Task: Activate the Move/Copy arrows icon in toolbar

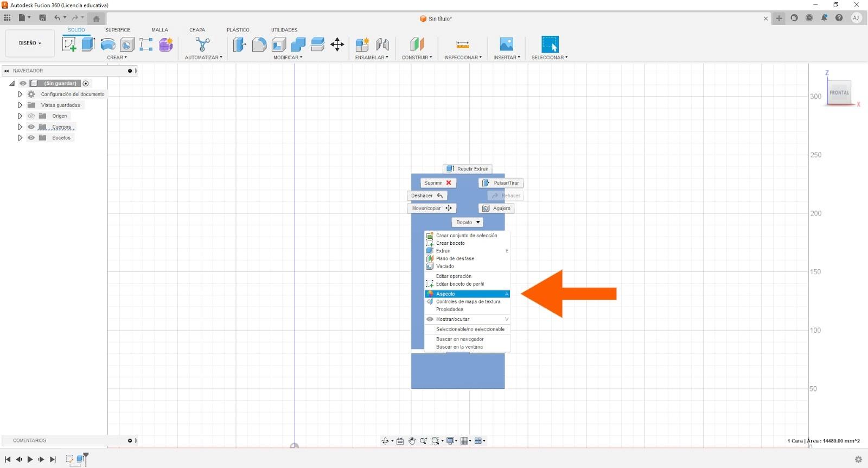Action: click(337, 45)
